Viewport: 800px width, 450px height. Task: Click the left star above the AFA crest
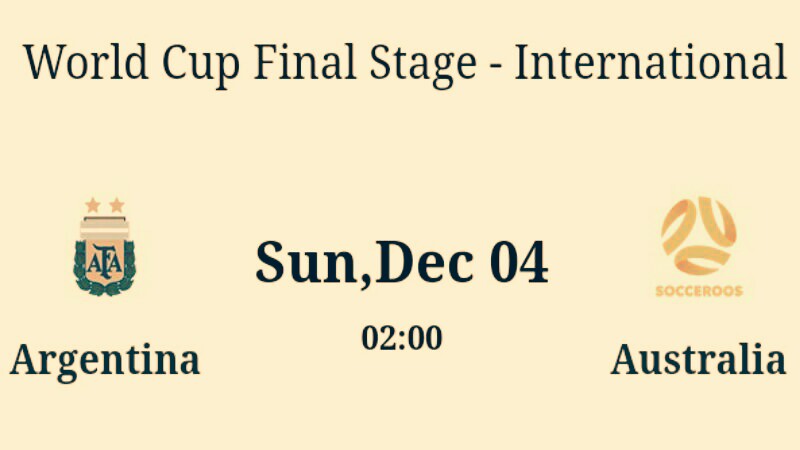93,205
